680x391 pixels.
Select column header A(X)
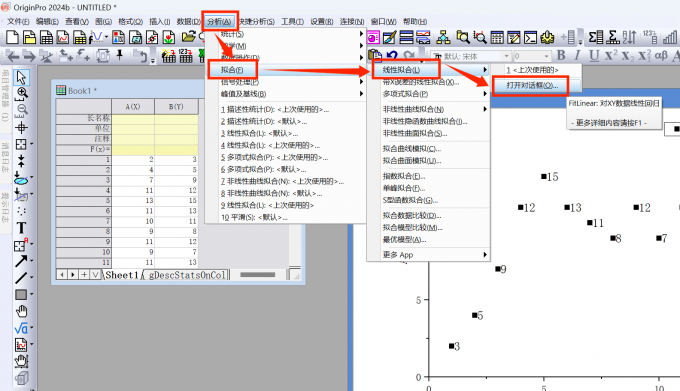(x=133, y=106)
